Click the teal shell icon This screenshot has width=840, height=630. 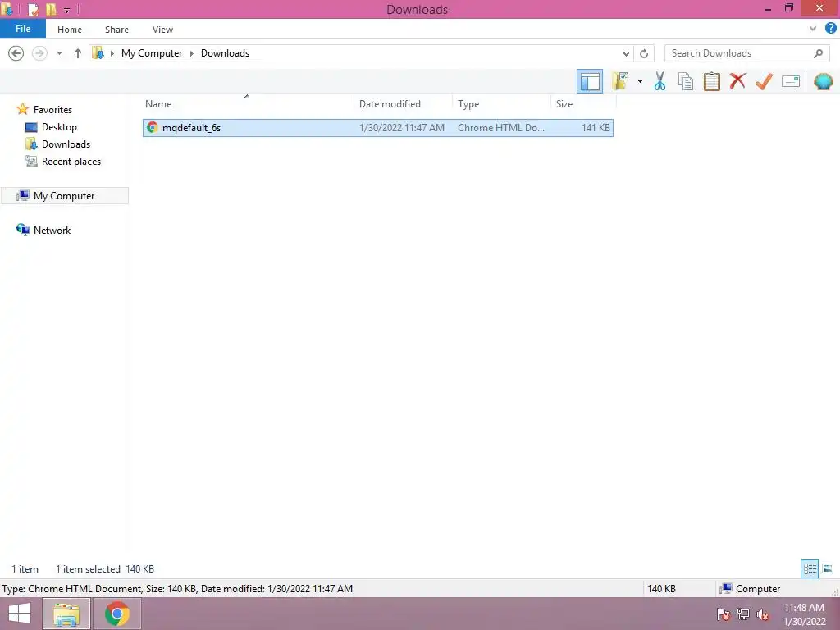[x=823, y=81]
